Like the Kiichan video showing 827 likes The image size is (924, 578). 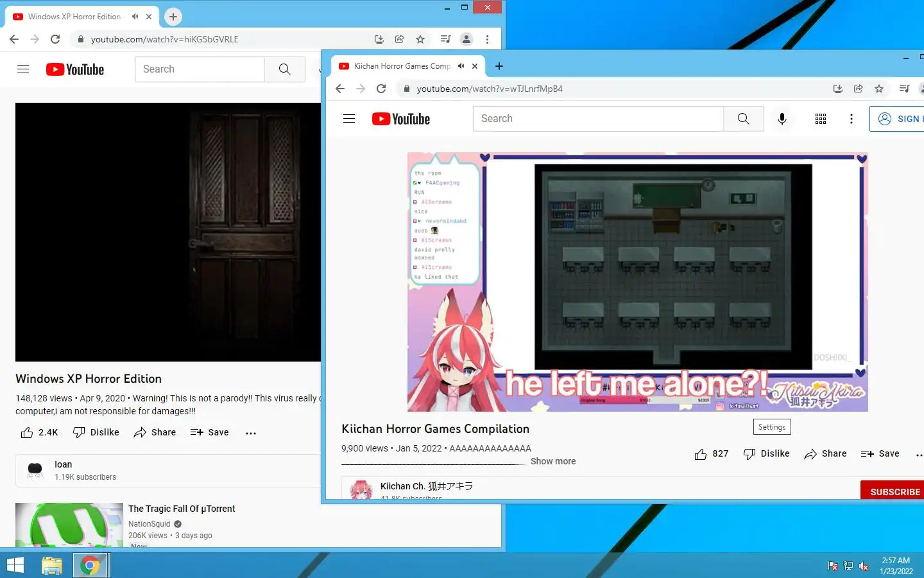click(x=711, y=454)
